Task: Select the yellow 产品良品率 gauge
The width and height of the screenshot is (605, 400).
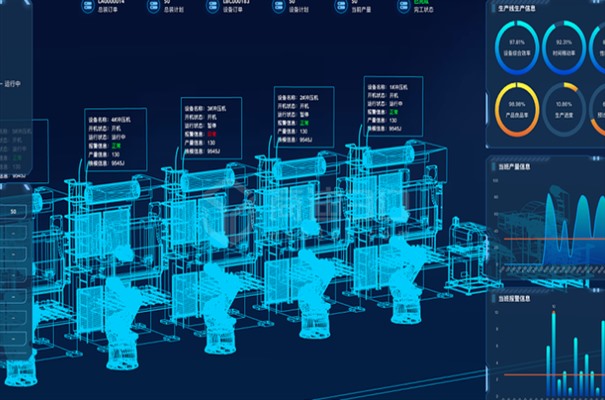Action: tap(517, 110)
